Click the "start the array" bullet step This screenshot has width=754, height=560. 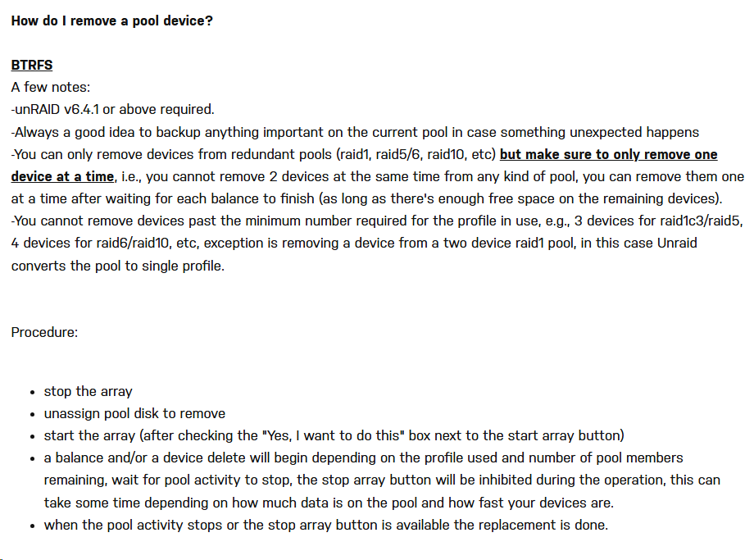click(334, 435)
